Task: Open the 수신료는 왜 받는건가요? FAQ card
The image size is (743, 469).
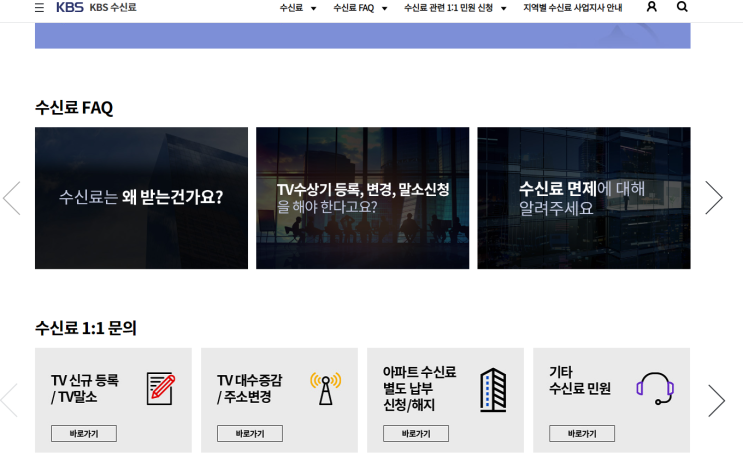Action: pos(141,198)
